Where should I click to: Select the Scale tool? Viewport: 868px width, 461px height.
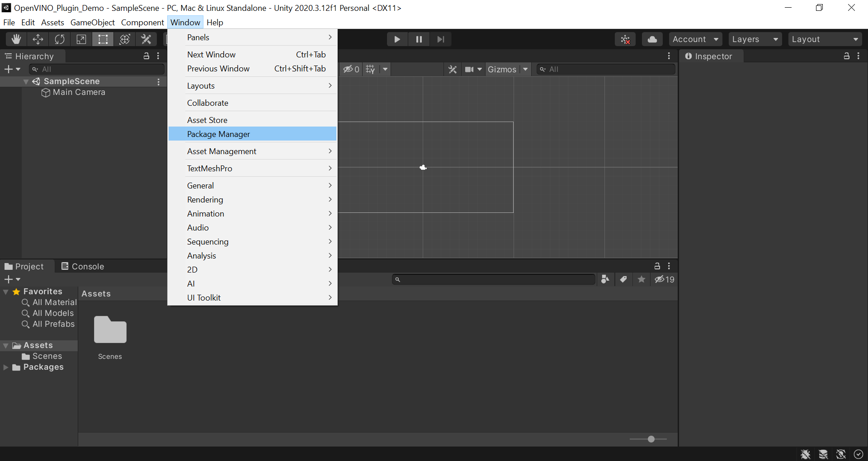[81, 39]
